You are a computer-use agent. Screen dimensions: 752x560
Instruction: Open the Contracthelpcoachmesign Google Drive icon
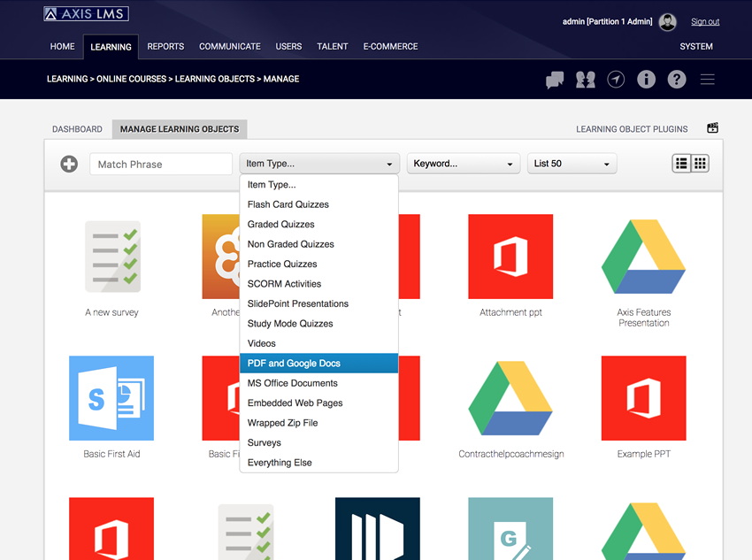tap(510, 398)
